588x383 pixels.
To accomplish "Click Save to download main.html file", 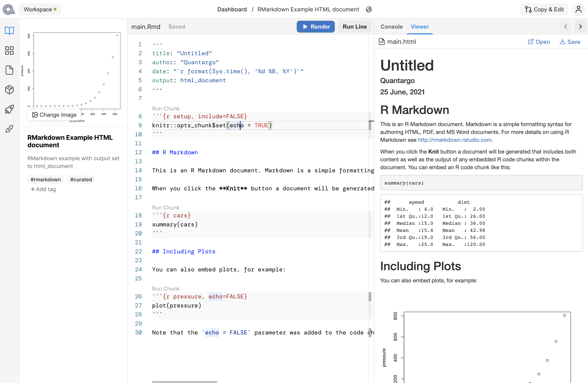I will click(x=570, y=42).
